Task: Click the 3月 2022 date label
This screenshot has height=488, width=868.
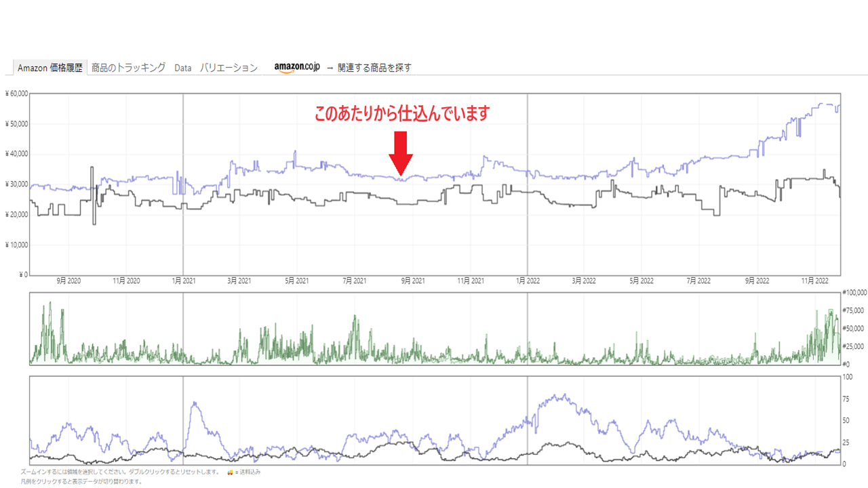Action: 584,281
